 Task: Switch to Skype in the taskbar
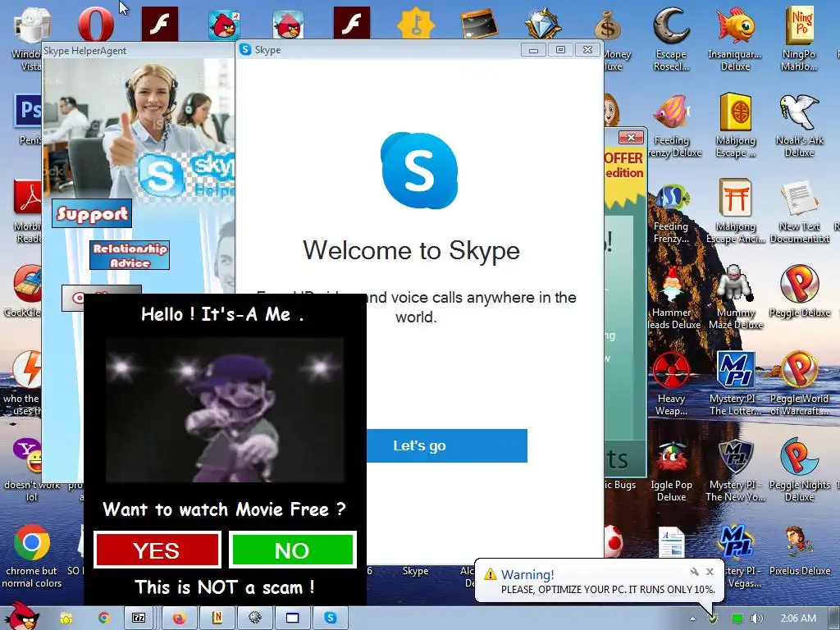point(331,619)
